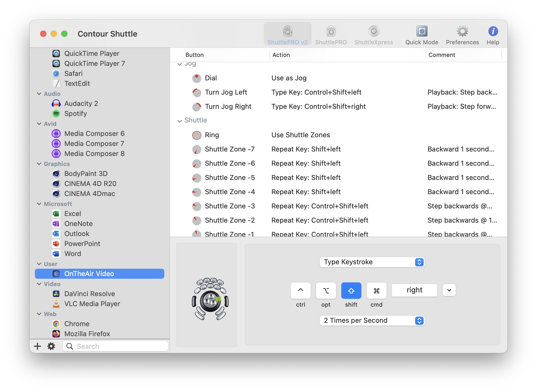The width and height of the screenshot is (537, 392).
Task: Collapse the Avid group
Action: 39,124
